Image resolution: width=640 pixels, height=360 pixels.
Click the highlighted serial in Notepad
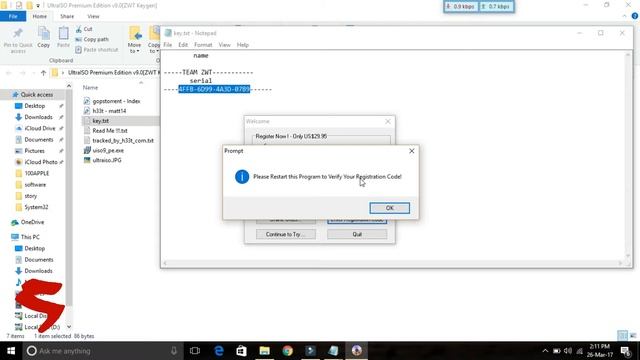[214, 89]
